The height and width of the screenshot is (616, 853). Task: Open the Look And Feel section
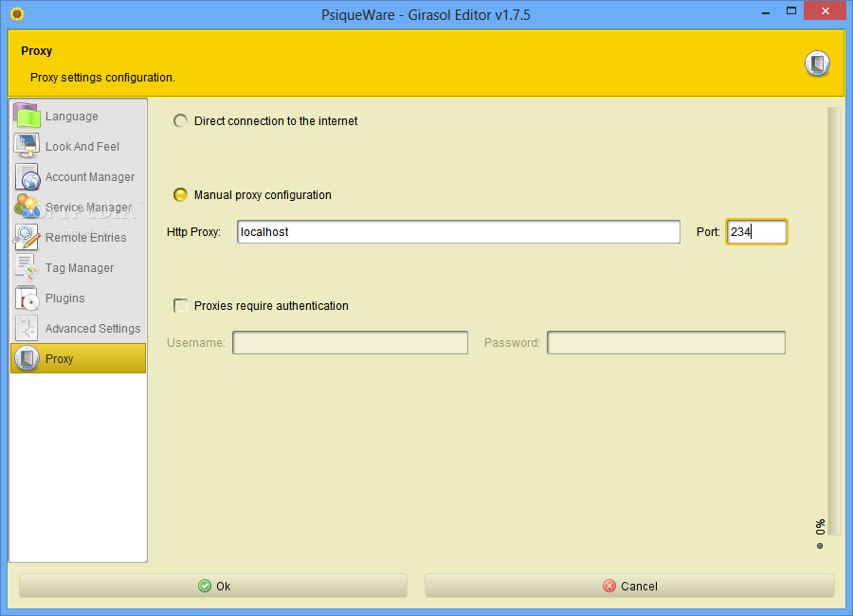[x=79, y=146]
